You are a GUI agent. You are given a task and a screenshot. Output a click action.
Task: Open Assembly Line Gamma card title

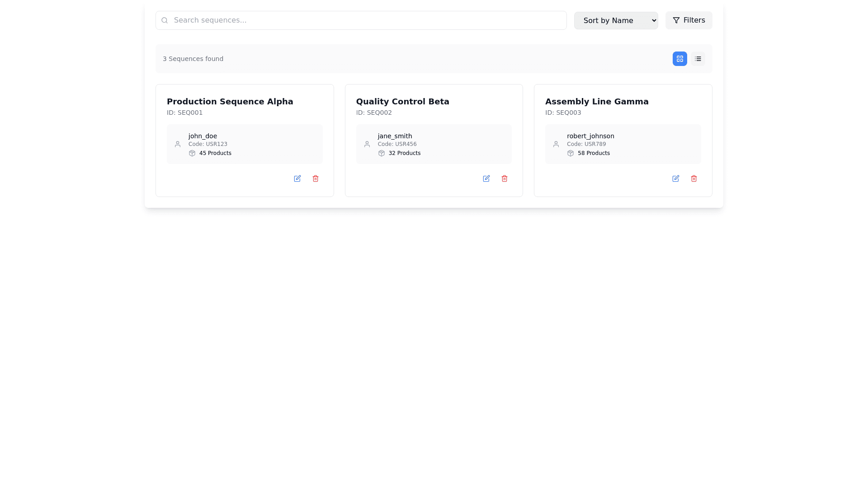[596, 102]
